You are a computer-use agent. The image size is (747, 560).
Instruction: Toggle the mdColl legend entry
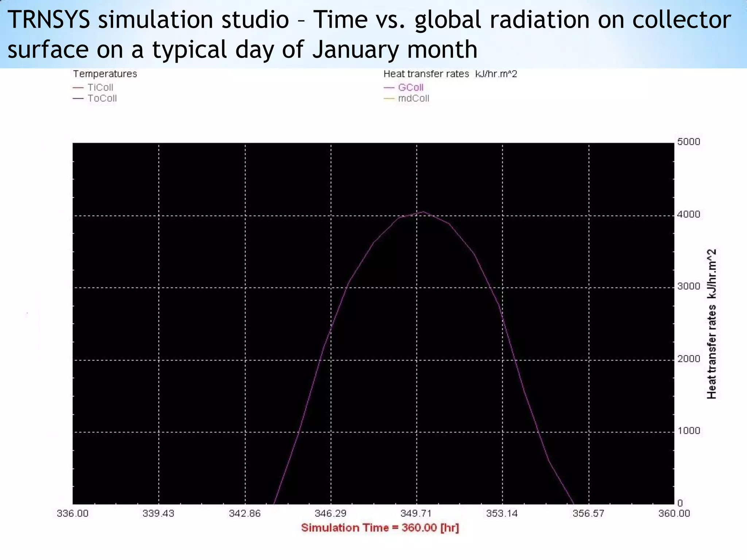click(407, 98)
